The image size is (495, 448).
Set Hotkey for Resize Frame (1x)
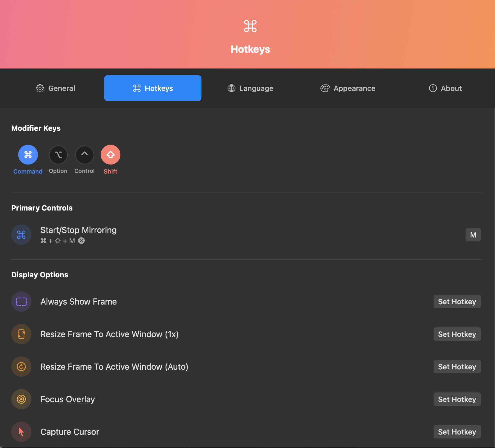coord(457,334)
